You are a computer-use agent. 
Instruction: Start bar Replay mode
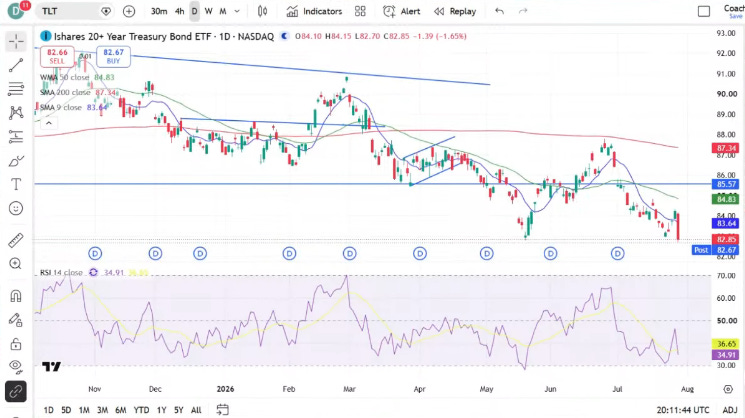[x=455, y=11]
